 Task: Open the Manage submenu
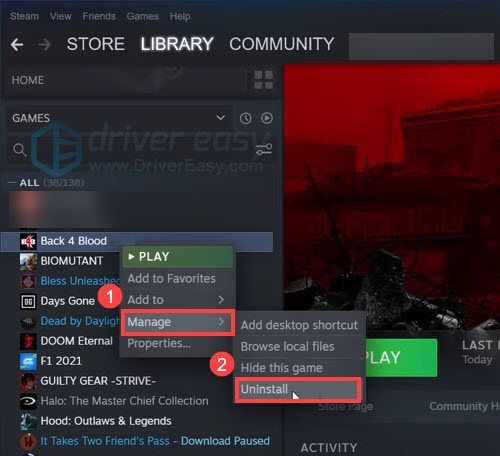[177, 322]
